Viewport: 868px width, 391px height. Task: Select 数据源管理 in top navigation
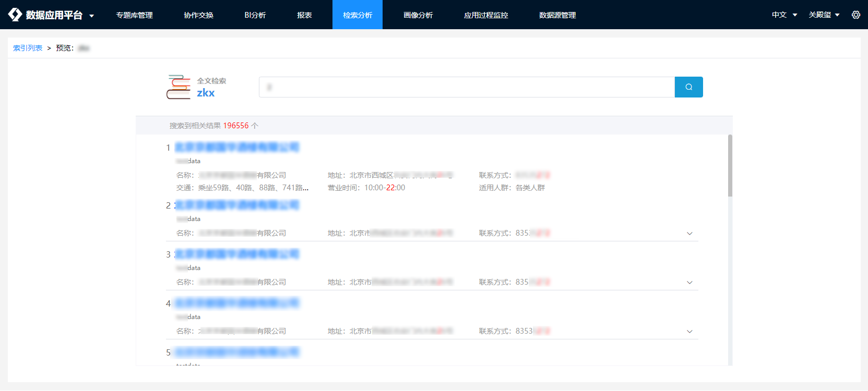[557, 15]
